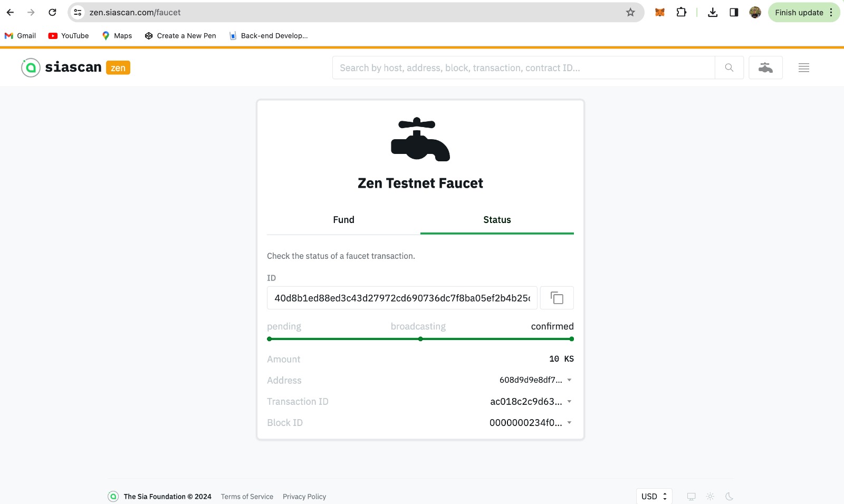844x504 pixels.
Task: Click the siascan logo
Action: point(62,67)
